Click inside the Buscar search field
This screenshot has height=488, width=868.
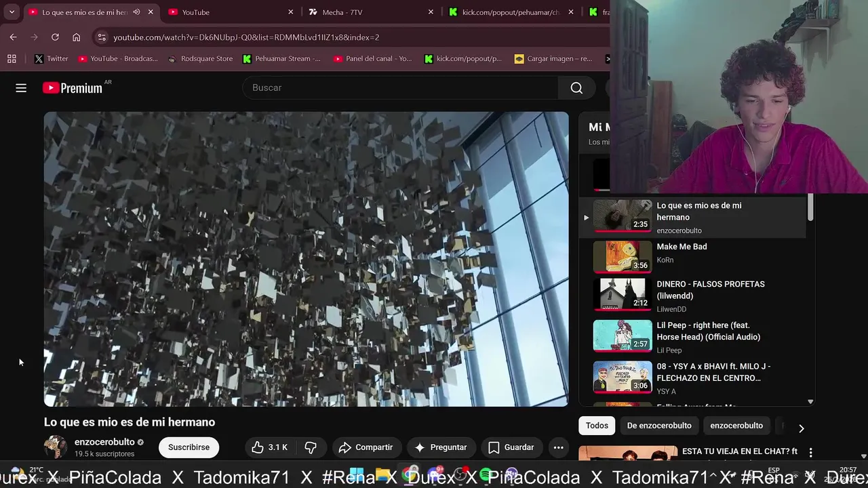pyautogui.click(x=400, y=87)
